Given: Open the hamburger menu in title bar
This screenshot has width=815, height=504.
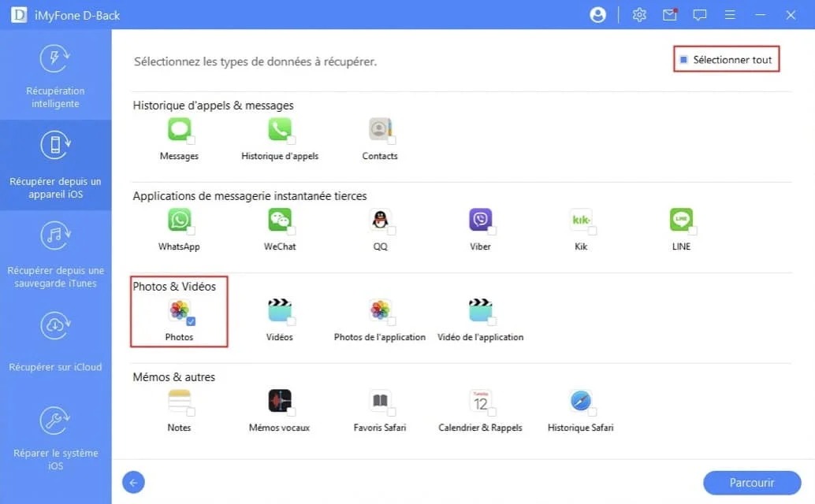Looking at the screenshot, I should [730, 14].
